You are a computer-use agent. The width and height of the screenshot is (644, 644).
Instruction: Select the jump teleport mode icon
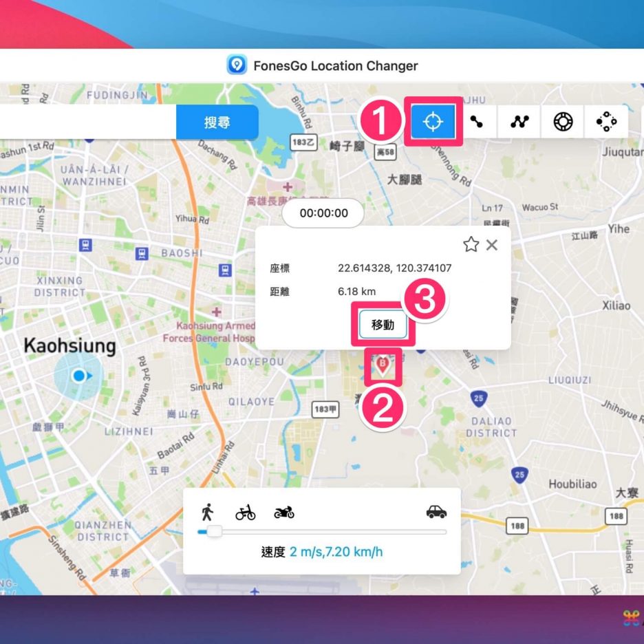606,122
